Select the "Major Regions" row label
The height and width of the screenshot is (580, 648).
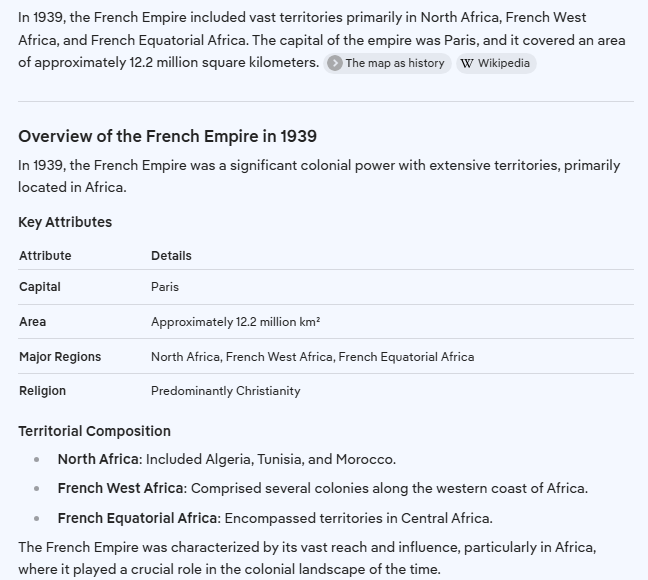tap(60, 356)
